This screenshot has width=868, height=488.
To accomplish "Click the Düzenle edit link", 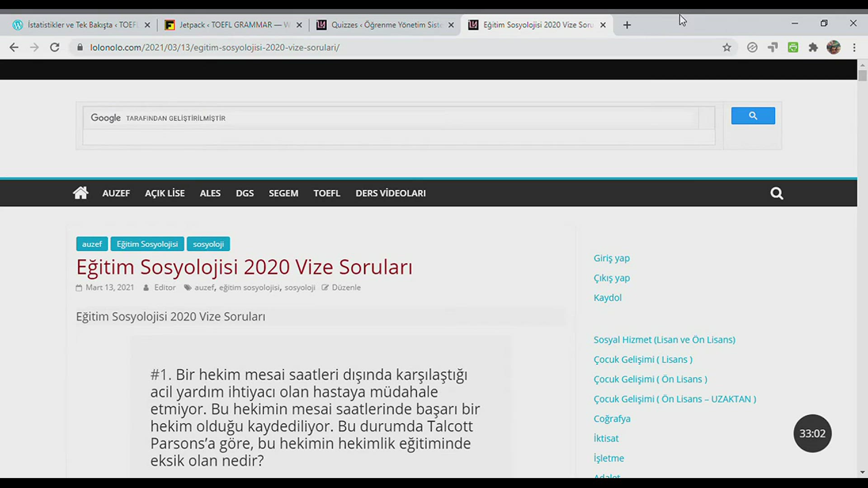I will pos(346,287).
